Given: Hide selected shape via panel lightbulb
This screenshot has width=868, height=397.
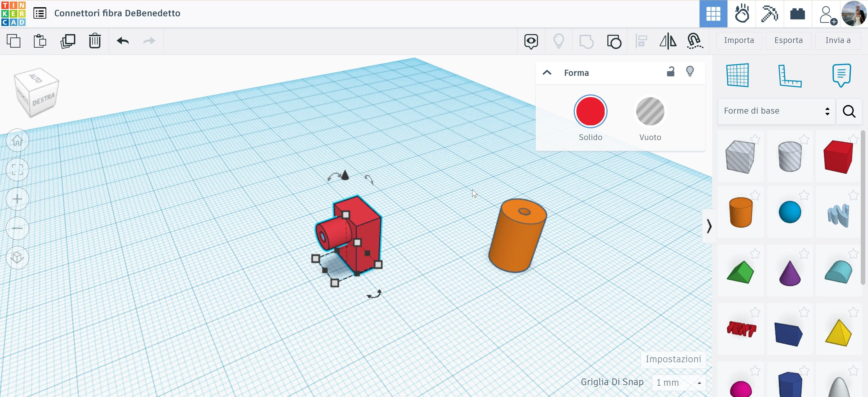Looking at the screenshot, I should click(x=690, y=72).
